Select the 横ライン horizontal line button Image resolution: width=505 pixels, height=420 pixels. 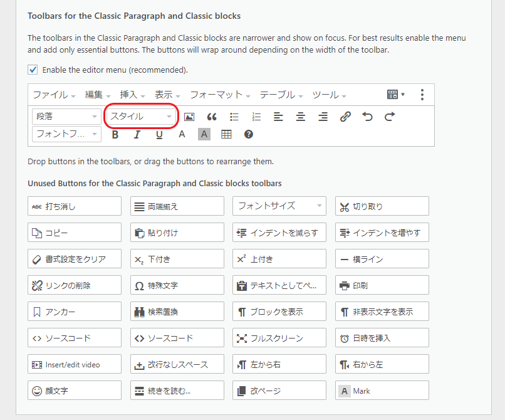382,258
